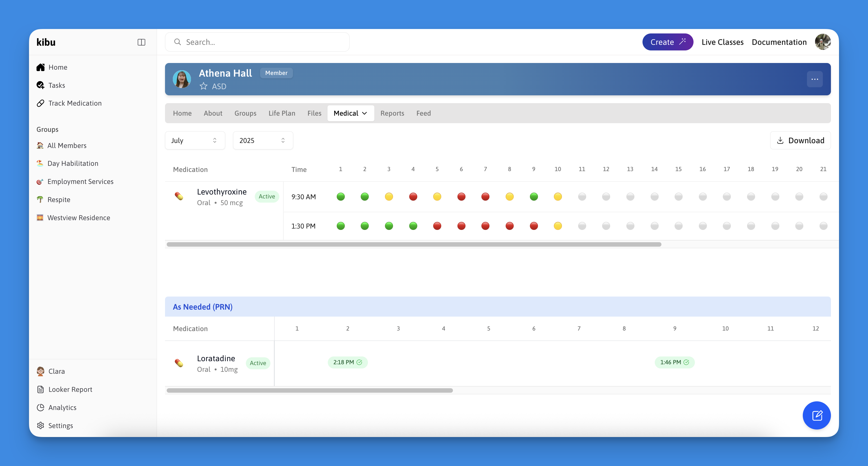Open the July month dropdown
Viewport: 868px width, 466px height.
click(x=195, y=140)
